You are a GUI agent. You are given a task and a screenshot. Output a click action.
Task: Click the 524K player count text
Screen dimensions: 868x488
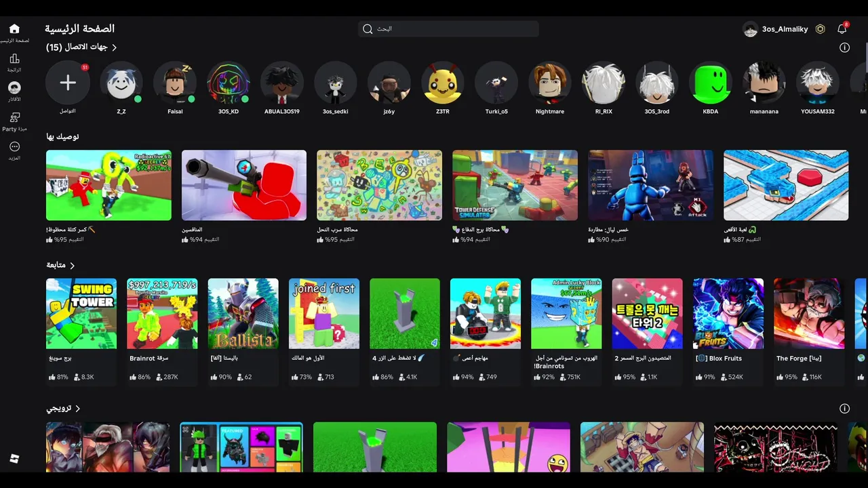pos(736,377)
